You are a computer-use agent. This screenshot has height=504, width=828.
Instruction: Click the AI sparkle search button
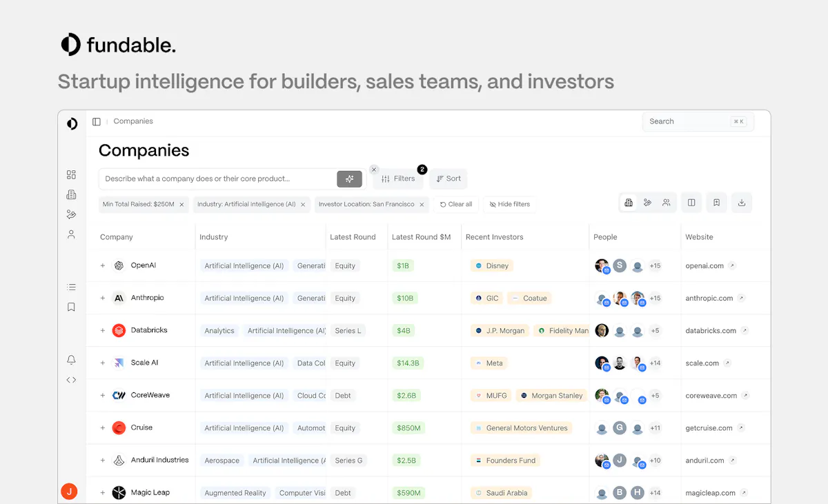pos(349,179)
